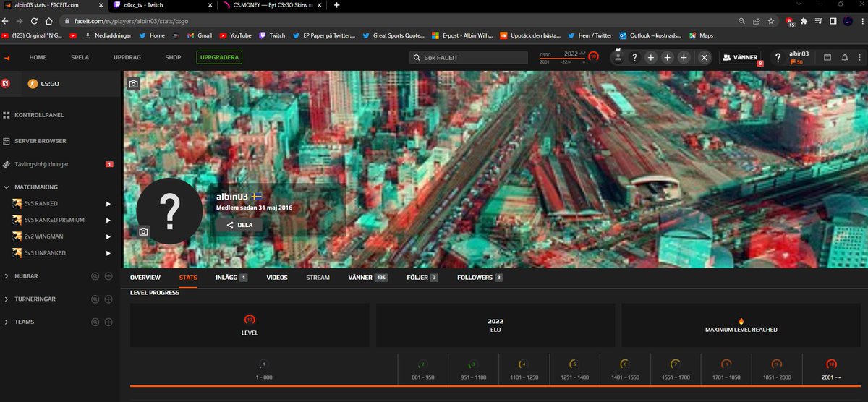Image resolution: width=868 pixels, height=402 pixels.
Task: Click the browser media control icon
Action: pos(817,21)
